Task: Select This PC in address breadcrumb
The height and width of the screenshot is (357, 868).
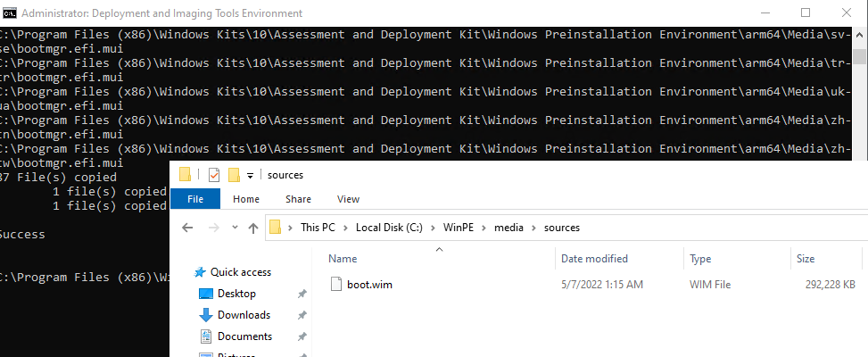Action: tap(318, 228)
